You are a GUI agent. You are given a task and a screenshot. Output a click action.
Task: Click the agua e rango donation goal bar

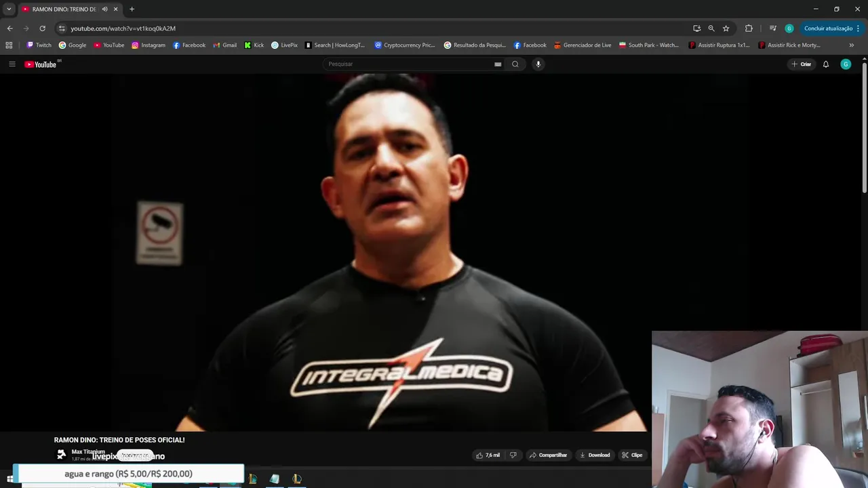128,474
